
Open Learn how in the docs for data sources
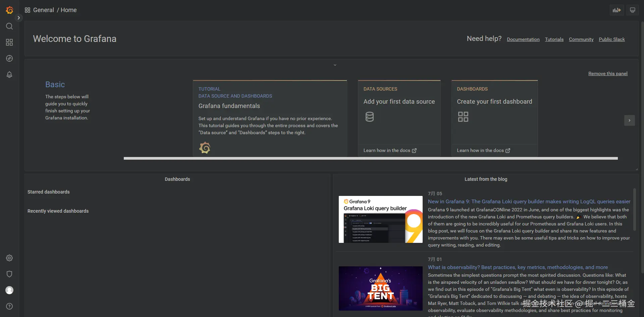click(390, 150)
